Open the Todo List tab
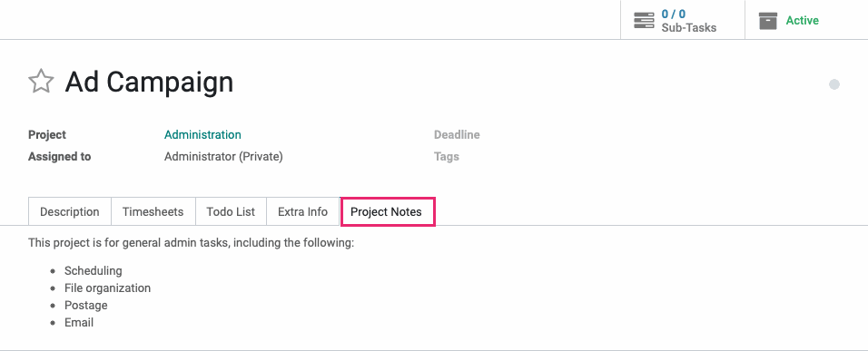This screenshot has width=868, height=351. coord(231,211)
